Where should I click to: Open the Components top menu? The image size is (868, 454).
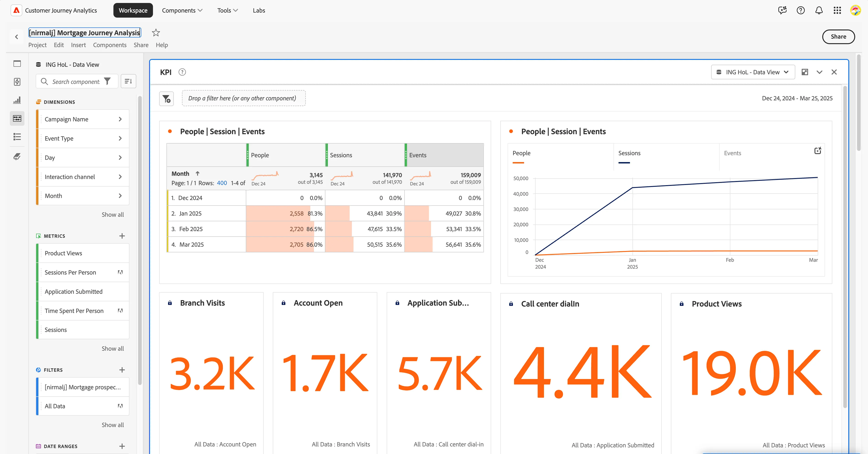(x=182, y=11)
